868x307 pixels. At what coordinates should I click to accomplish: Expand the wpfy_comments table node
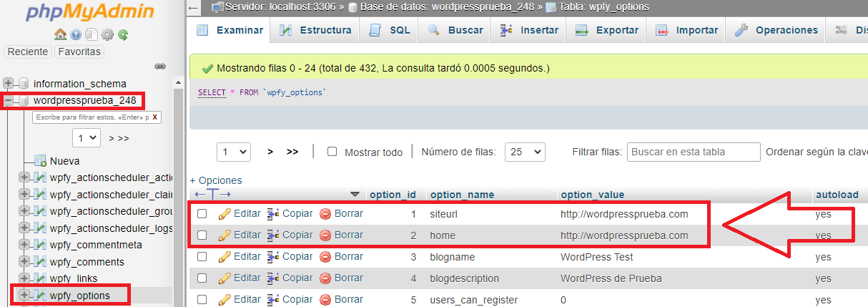[x=24, y=262]
